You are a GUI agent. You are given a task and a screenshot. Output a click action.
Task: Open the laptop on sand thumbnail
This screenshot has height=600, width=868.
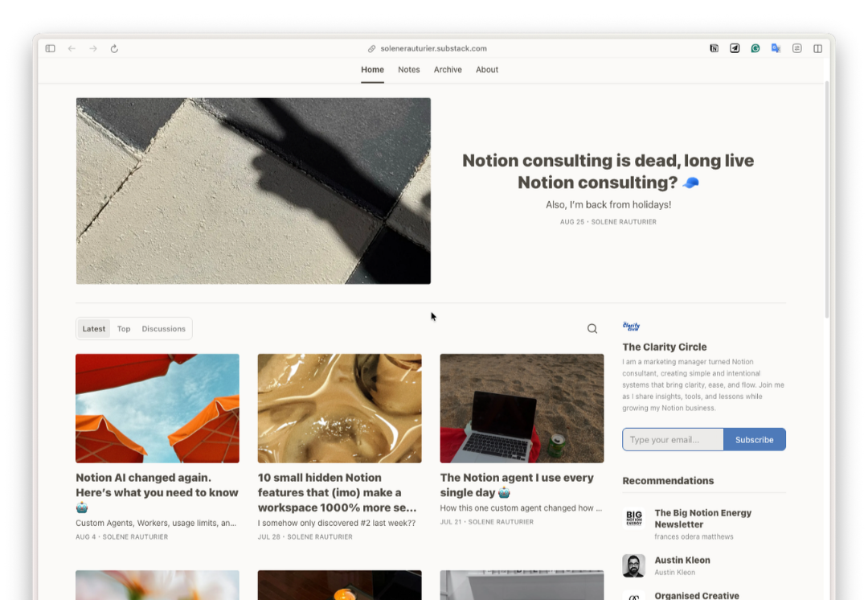522,409
